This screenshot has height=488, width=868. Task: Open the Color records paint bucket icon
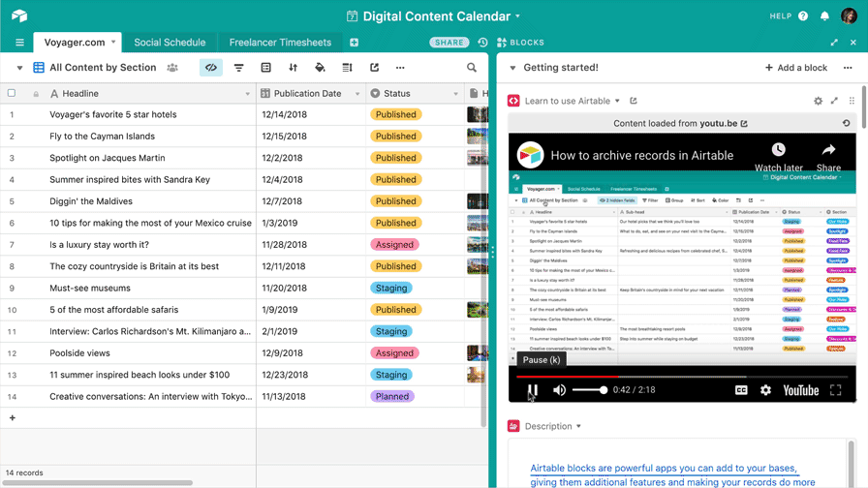[x=320, y=68]
